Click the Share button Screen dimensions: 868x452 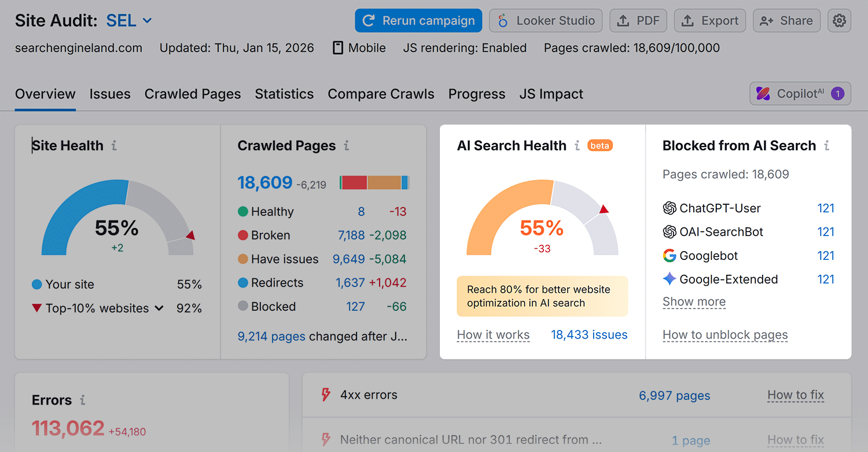pyautogui.click(x=786, y=21)
